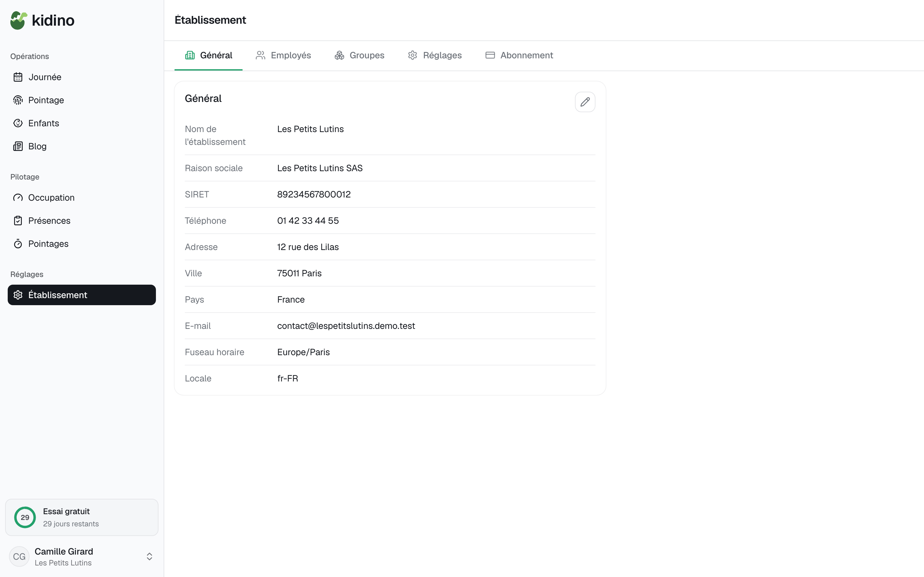Image resolution: width=924 pixels, height=577 pixels.
Task: Open the Essai gratuit trial card
Action: pos(82,517)
